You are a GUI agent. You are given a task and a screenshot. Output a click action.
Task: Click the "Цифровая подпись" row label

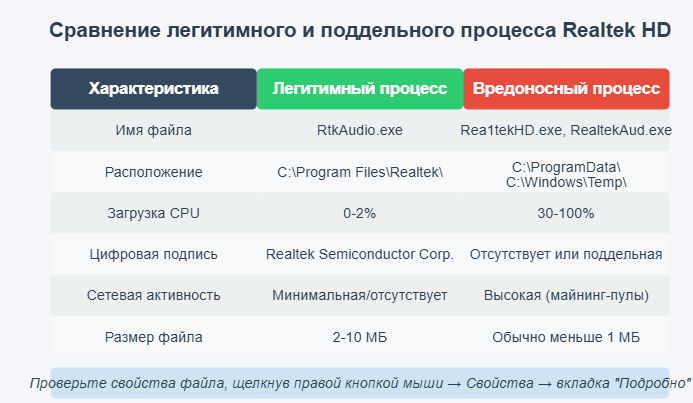coord(153,254)
